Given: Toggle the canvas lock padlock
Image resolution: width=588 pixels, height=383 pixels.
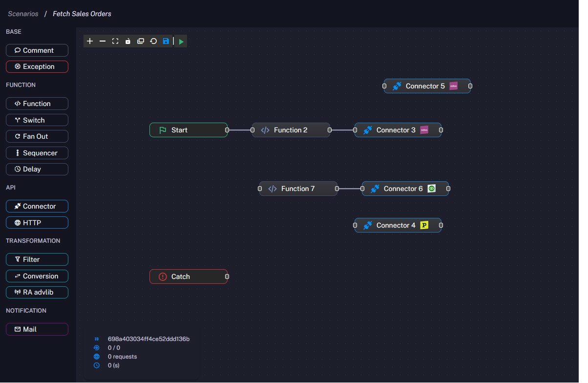Looking at the screenshot, I should tap(127, 41).
